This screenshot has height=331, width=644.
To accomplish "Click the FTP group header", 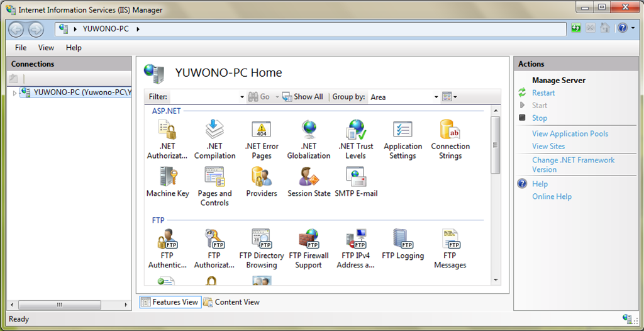I will point(158,220).
